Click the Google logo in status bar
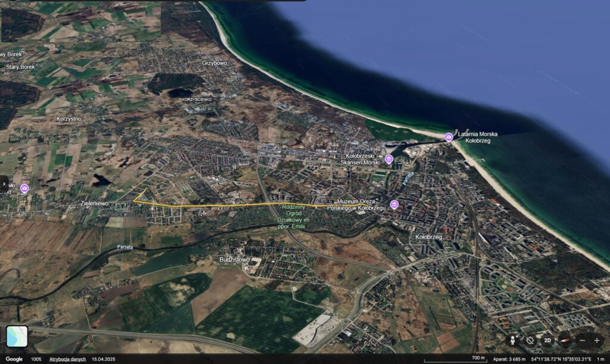The width and height of the screenshot is (610, 364). 14,359
